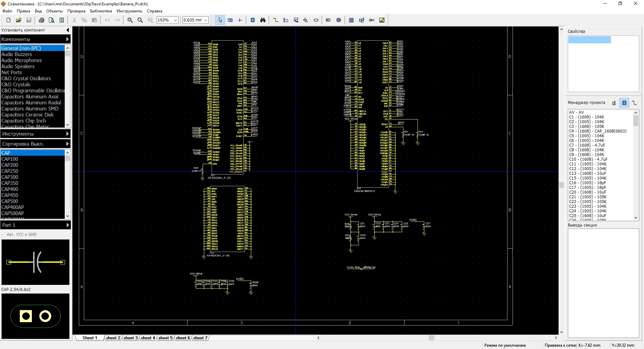Expand the Компоненты section arrow
The height and width of the screenshot is (349, 644).
click(x=67, y=39)
